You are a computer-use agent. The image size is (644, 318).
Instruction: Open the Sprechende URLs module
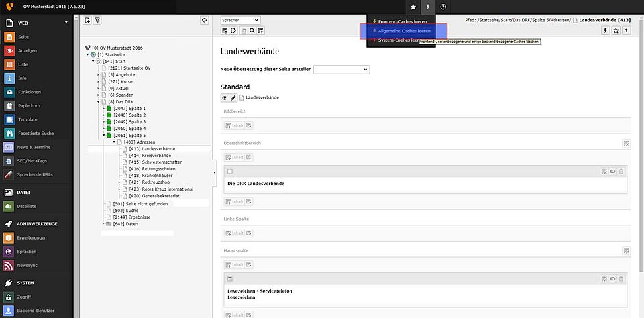[34, 174]
